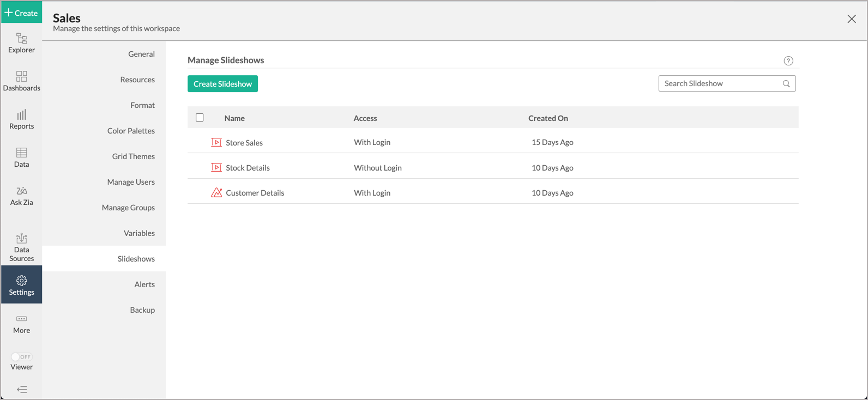Go to Manage Users

(x=131, y=182)
